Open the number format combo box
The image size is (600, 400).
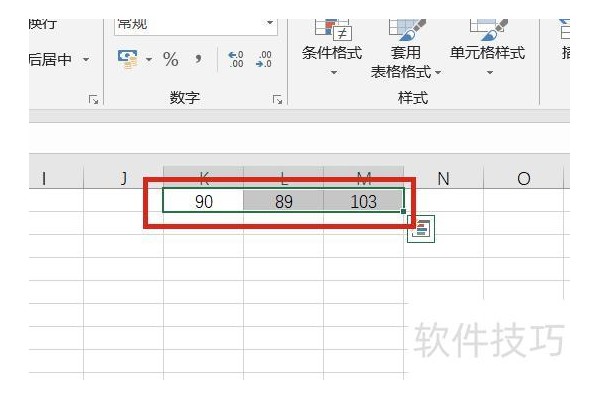tap(196, 26)
